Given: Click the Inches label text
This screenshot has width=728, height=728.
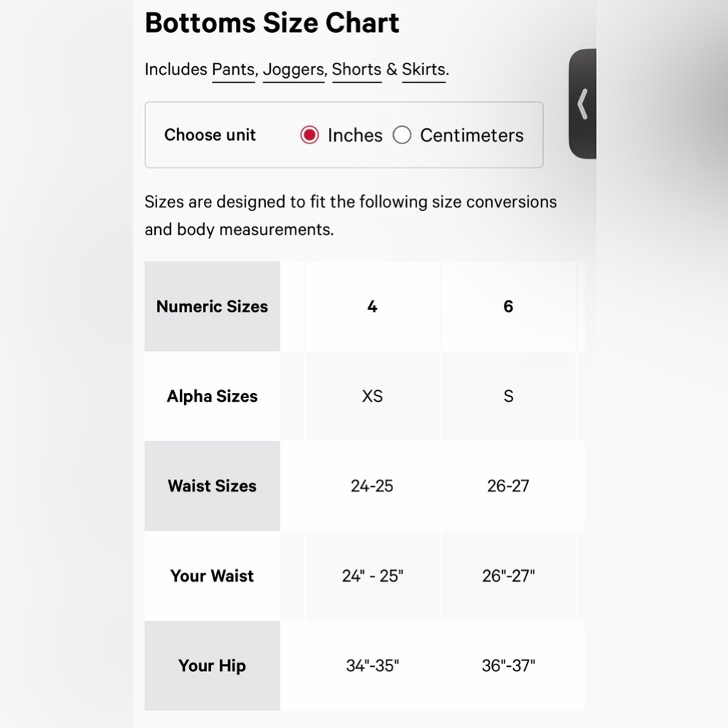Looking at the screenshot, I should coord(355,135).
